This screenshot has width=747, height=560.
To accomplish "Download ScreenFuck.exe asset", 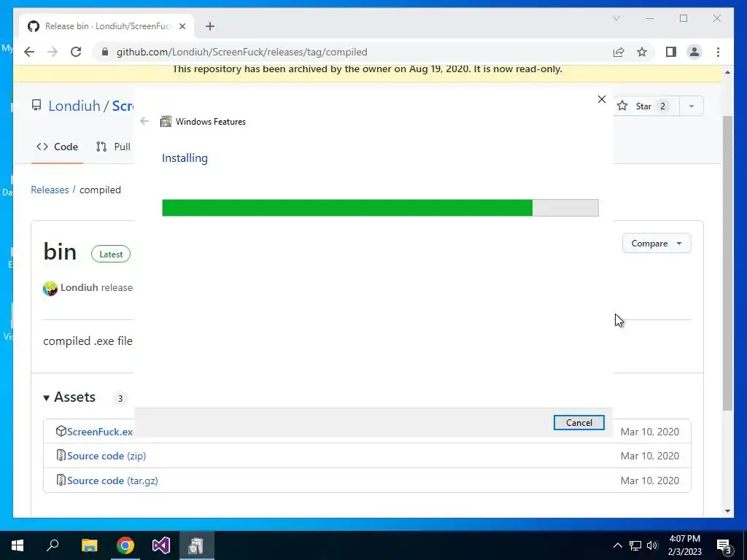I will pos(100,432).
